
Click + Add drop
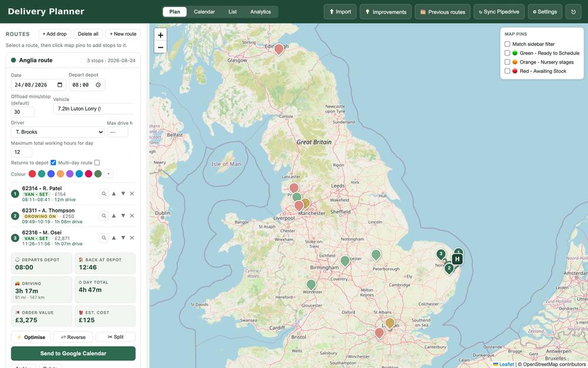pyautogui.click(x=55, y=34)
